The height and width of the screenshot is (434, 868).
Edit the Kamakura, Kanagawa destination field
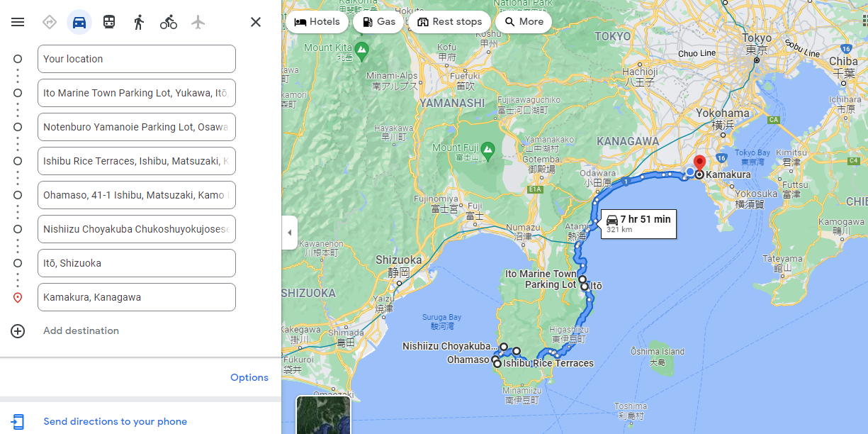pyautogui.click(x=137, y=297)
